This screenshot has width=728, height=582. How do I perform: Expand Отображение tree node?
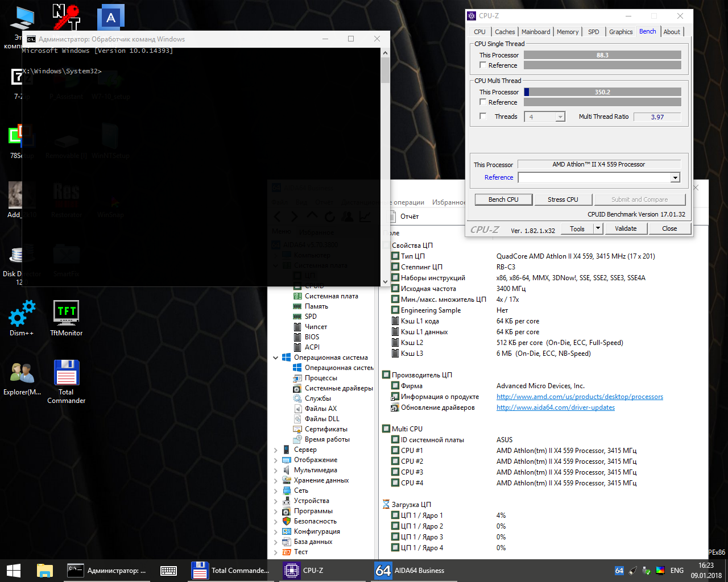pos(276,460)
